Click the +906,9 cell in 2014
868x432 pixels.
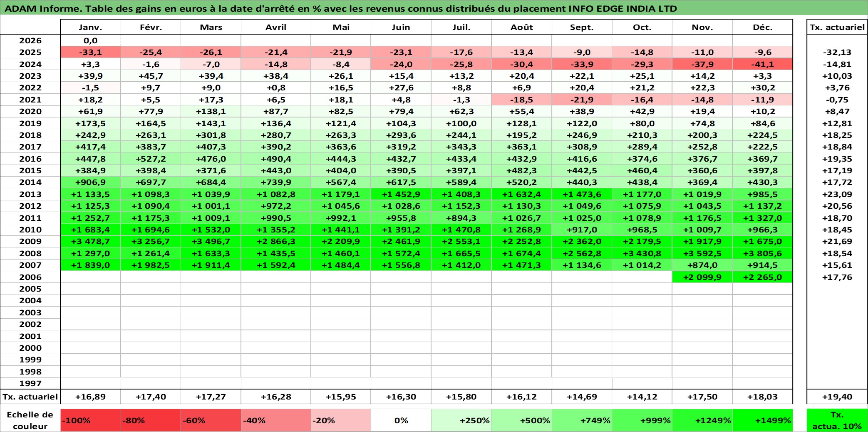point(91,182)
